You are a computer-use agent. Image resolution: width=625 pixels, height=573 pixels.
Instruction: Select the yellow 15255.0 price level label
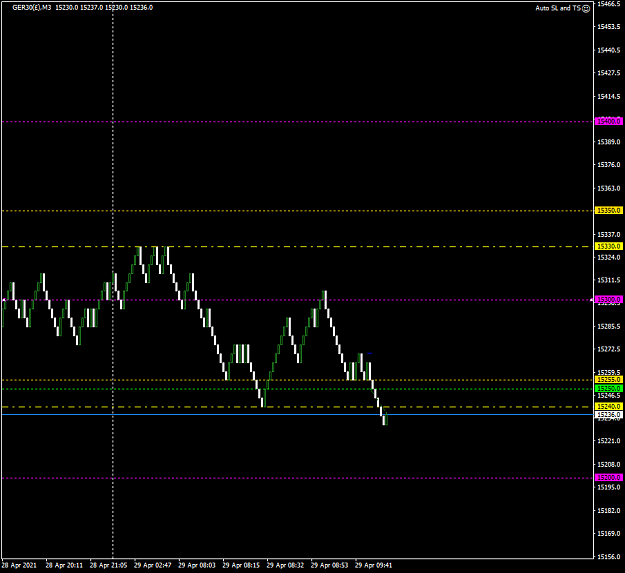tap(609, 380)
